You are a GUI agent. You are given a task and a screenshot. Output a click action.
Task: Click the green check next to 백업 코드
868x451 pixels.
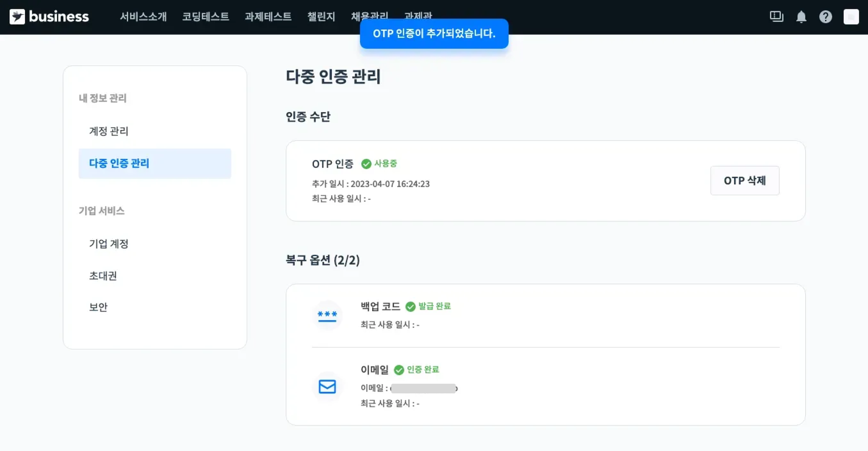[x=410, y=307]
